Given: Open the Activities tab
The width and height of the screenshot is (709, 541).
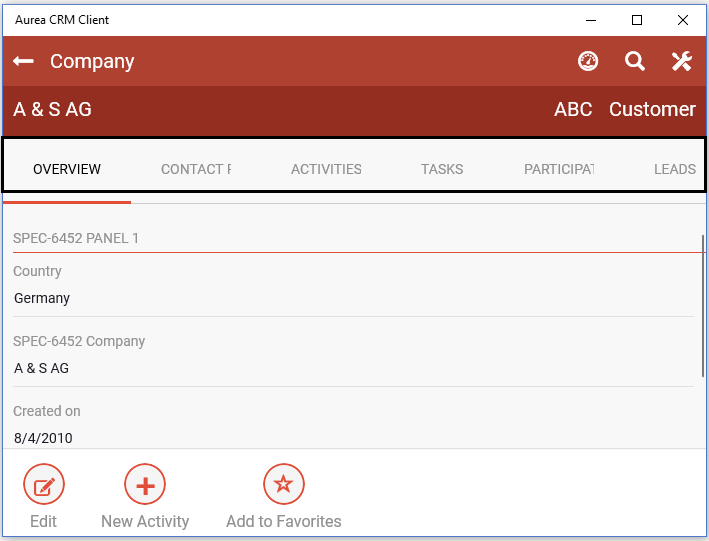Looking at the screenshot, I should coord(326,169).
